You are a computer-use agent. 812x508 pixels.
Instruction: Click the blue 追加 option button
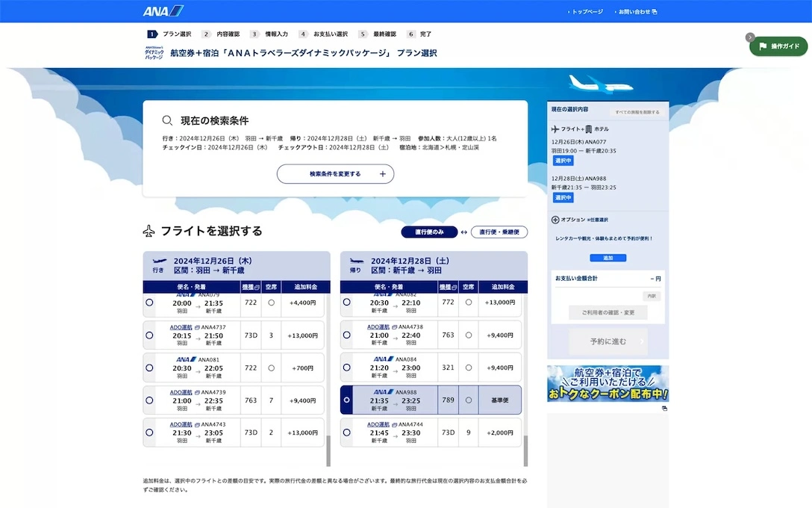[608, 258]
